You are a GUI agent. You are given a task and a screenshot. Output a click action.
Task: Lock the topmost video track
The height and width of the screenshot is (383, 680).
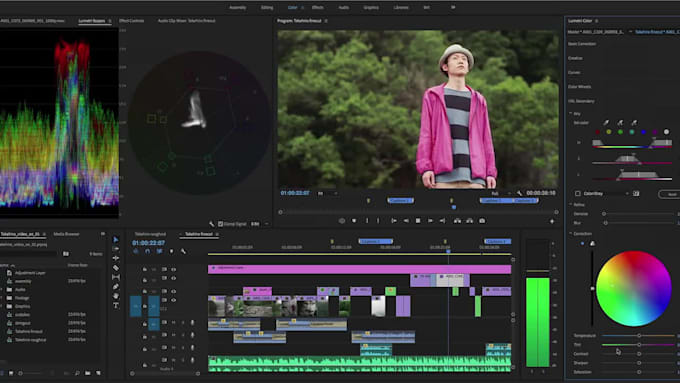[144, 269]
